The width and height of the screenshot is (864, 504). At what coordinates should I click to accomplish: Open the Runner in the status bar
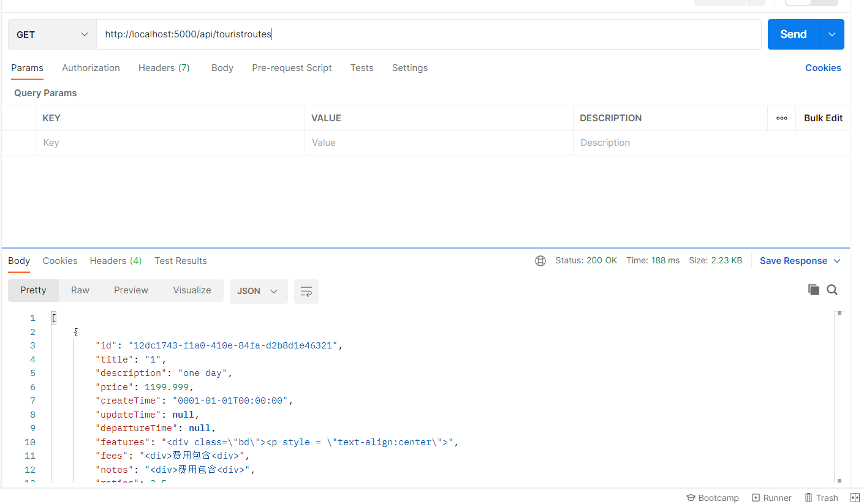coord(772,498)
